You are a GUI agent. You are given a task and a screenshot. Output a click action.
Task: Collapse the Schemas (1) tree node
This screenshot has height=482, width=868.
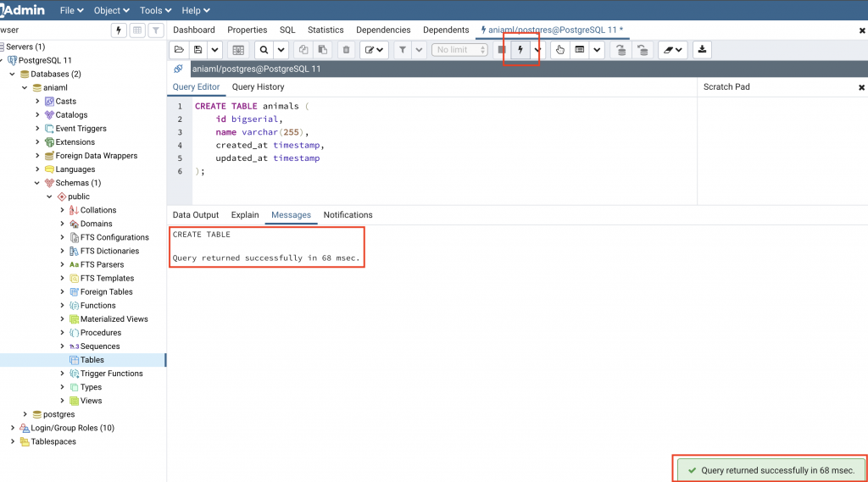37,183
